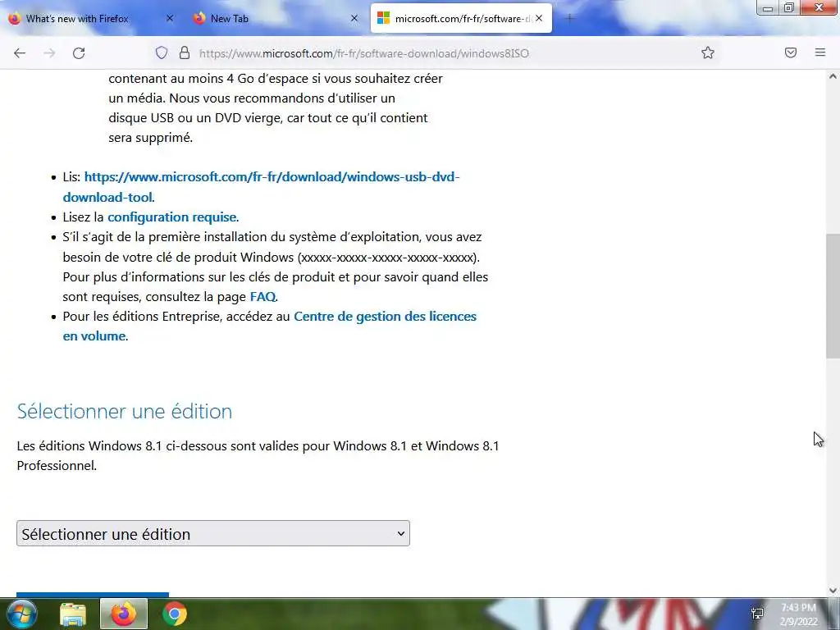
Task: Open the tracking protection shield icon
Action: (162, 52)
